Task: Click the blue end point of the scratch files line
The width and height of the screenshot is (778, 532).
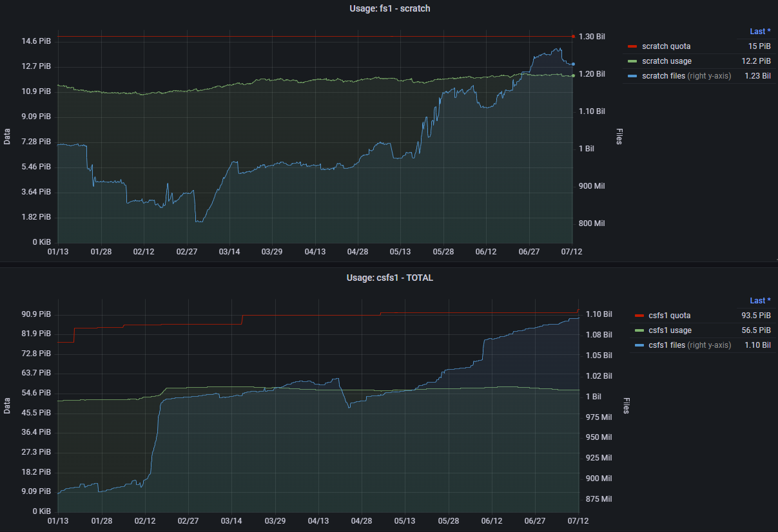Action: [x=573, y=64]
